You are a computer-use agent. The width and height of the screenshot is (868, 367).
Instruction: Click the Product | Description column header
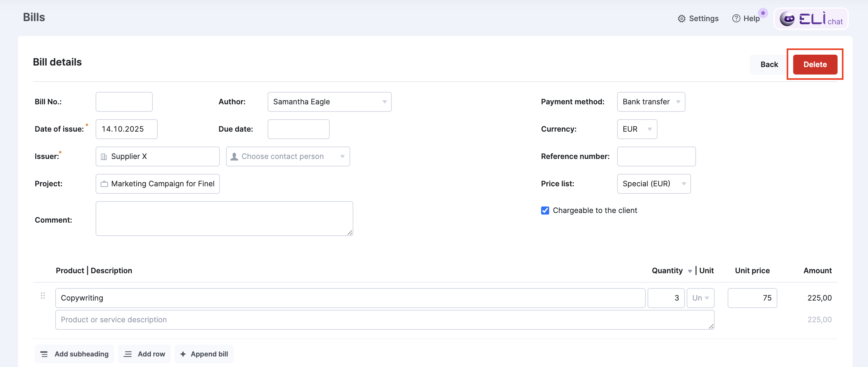(x=94, y=271)
